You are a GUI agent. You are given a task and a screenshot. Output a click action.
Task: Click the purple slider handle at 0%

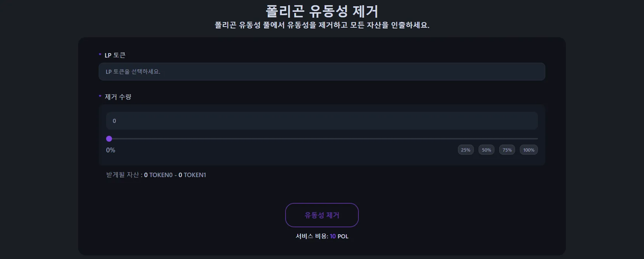click(x=109, y=139)
